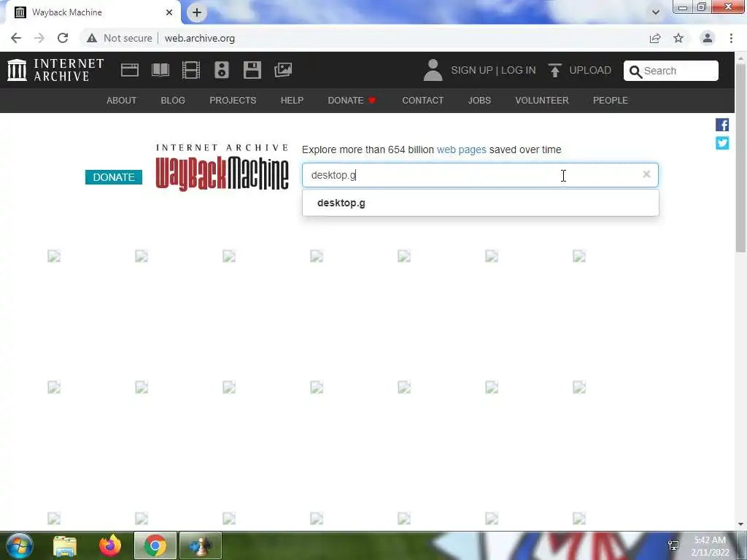
Task: Open the PEOPLE menu item
Action: (611, 101)
